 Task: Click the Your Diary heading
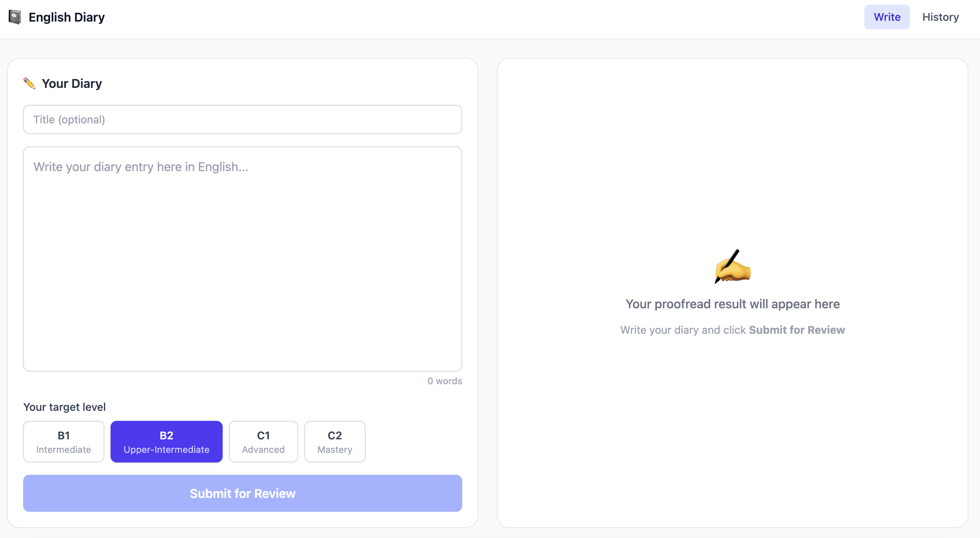coord(72,83)
